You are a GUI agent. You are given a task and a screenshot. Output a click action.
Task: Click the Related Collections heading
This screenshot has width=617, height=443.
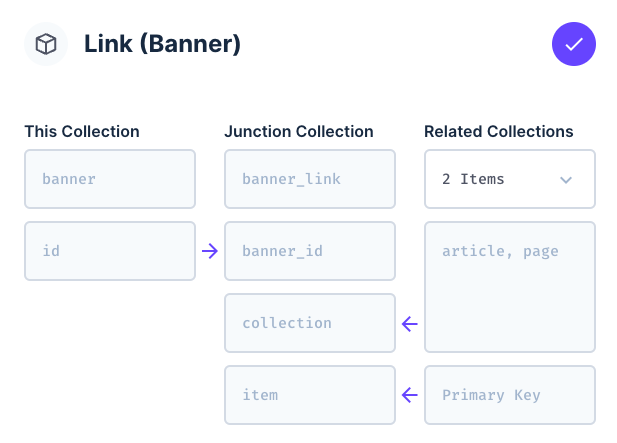point(499,131)
